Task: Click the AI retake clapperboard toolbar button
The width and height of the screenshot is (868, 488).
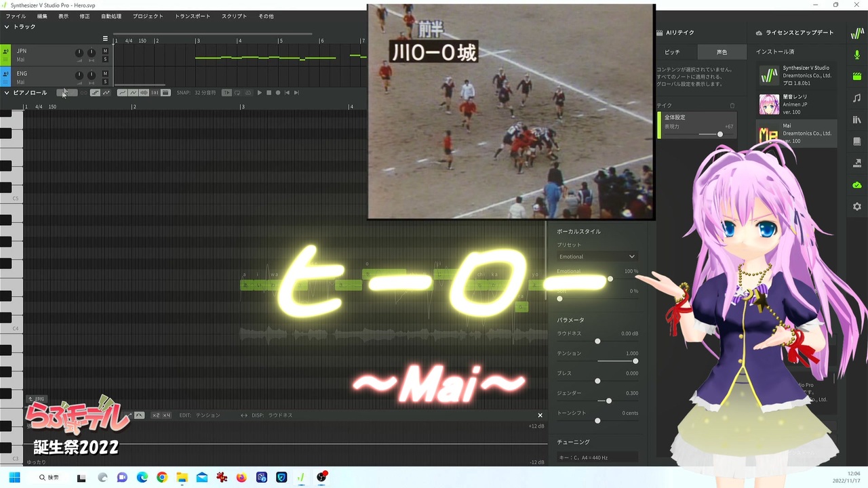Action: tap(165, 93)
